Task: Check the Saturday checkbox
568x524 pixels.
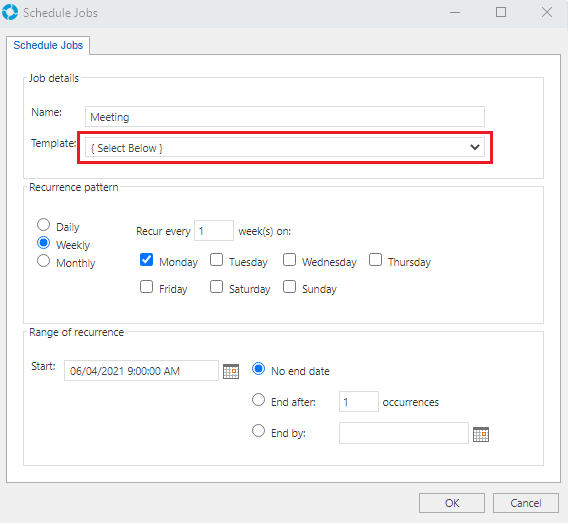Action: pos(216,286)
